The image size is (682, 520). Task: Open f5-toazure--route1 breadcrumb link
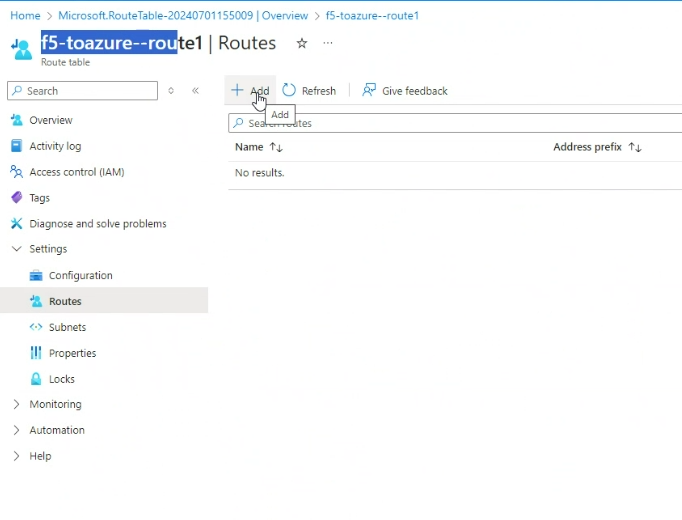click(372, 16)
